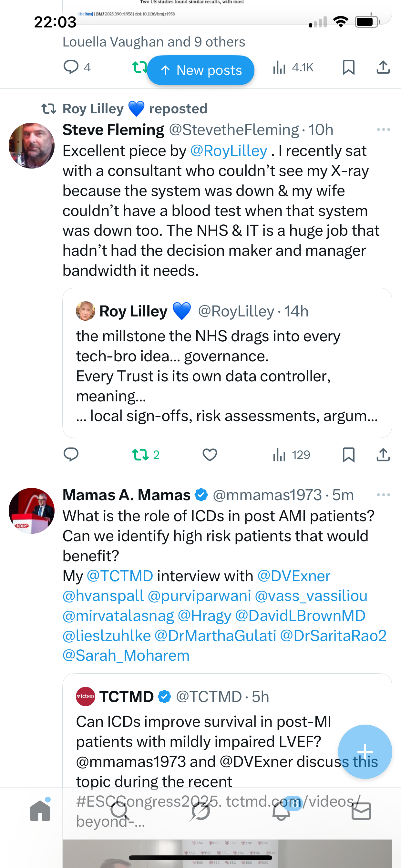The width and height of the screenshot is (401, 868).
Task: Open the @RoyLilley mention link
Action: [x=229, y=151]
